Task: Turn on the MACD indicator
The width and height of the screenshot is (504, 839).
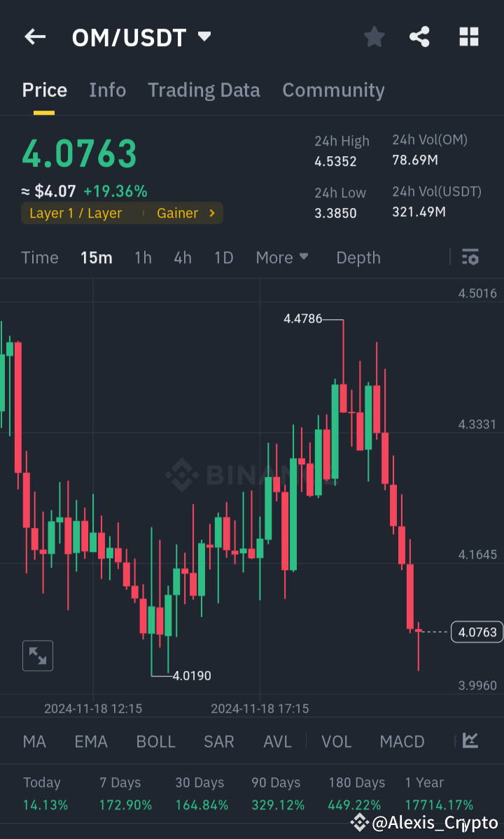Action: point(402,741)
